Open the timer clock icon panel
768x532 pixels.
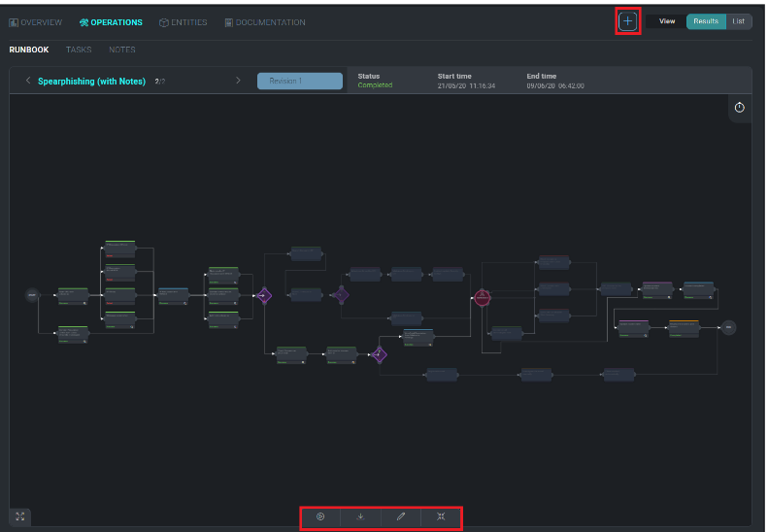740,108
